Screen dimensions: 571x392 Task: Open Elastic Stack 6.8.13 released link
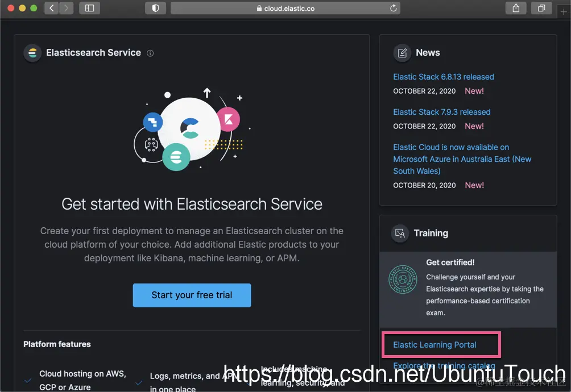click(x=444, y=77)
